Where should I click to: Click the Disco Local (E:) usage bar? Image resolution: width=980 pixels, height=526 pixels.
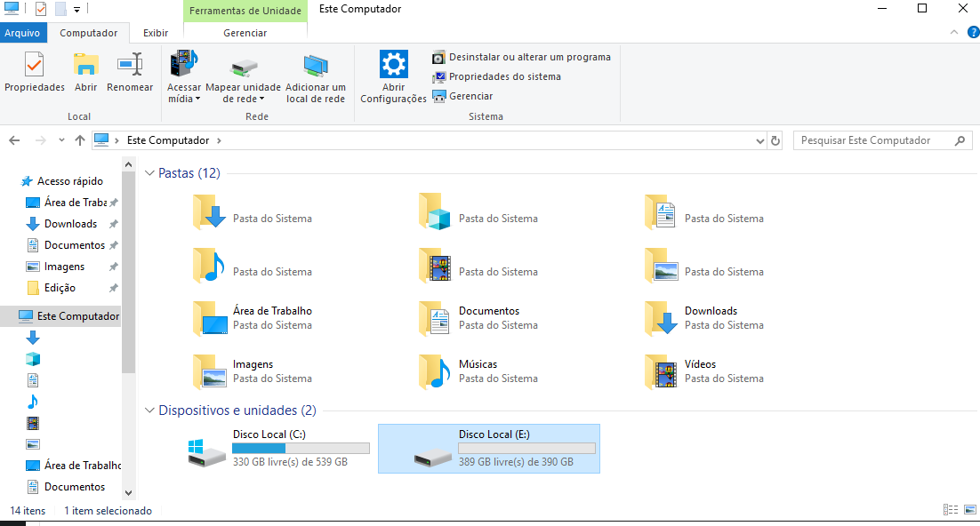(x=526, y=448)
